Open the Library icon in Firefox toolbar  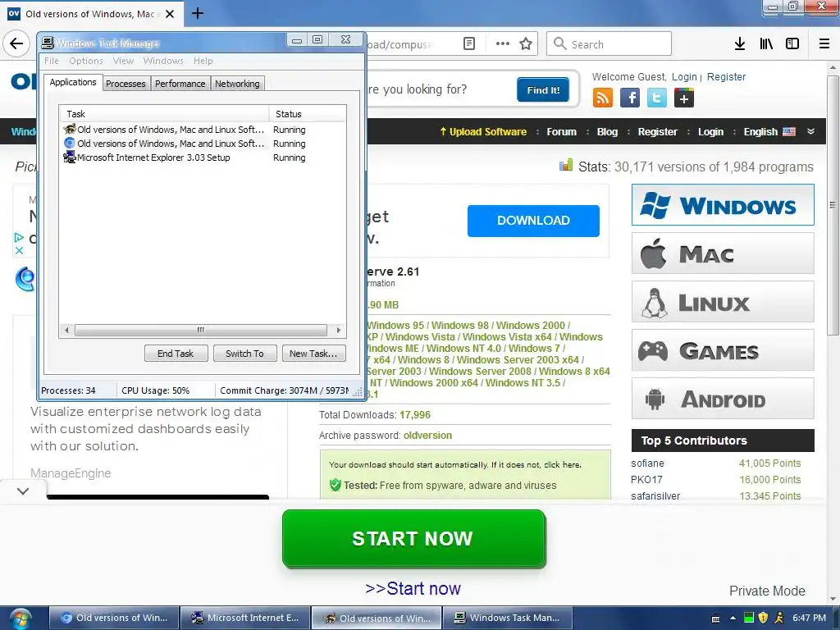tap(766, 43)
